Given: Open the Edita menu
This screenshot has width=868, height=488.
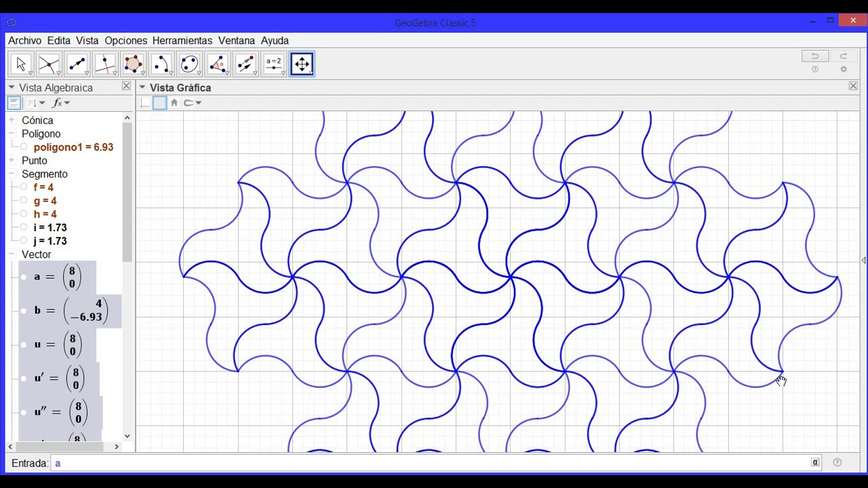Looking at the screenshot, I should [x=59, y=41].
